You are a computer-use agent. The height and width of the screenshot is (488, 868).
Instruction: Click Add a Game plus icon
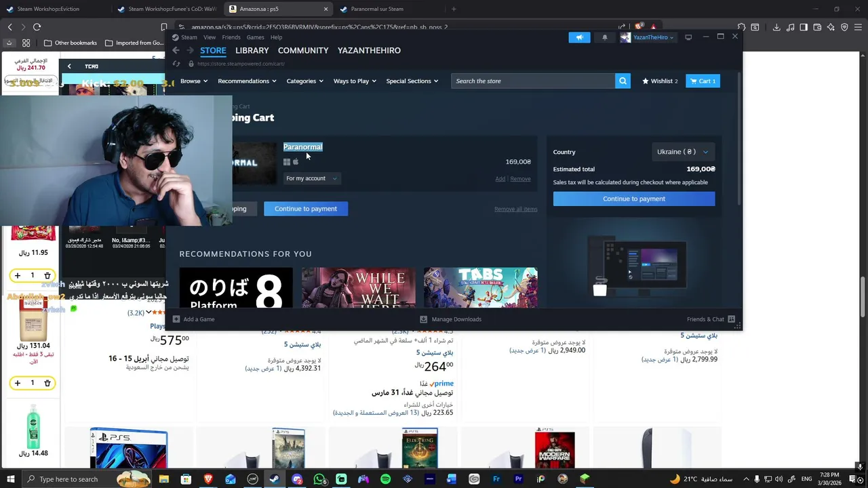(x=176, y=319)
